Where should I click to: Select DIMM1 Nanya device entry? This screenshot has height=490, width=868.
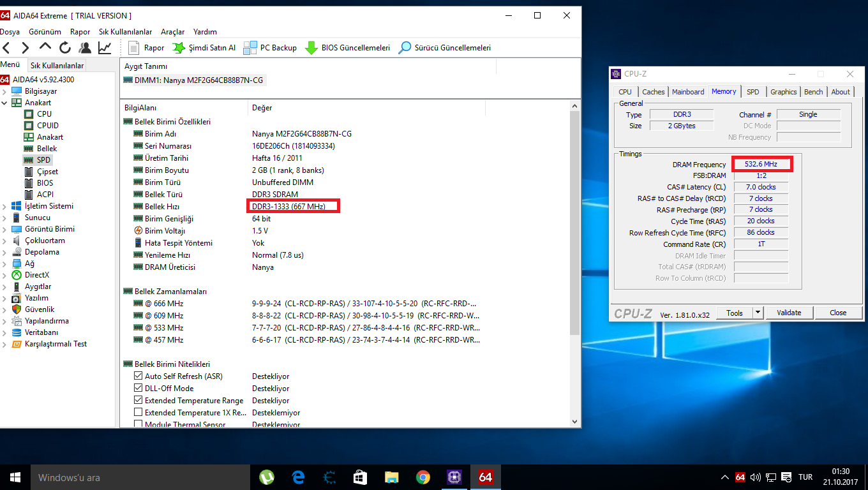(193, 80)
